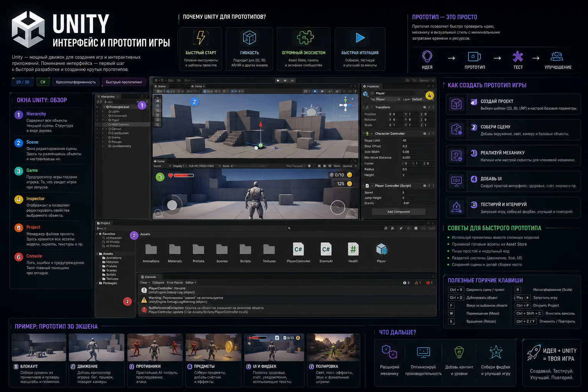Screen dimensions: 588x392
Task: Tap the round action button in Game view
Action: pyautogui.click(x=338, y=207)
